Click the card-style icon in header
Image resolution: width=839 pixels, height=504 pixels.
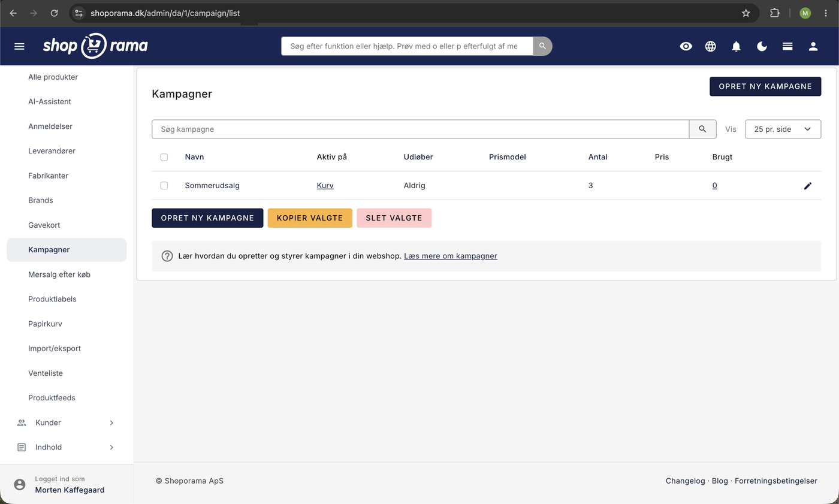point(787,46)
